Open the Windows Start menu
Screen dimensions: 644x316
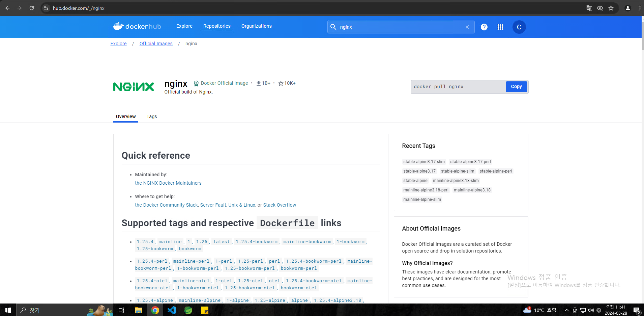8,310
